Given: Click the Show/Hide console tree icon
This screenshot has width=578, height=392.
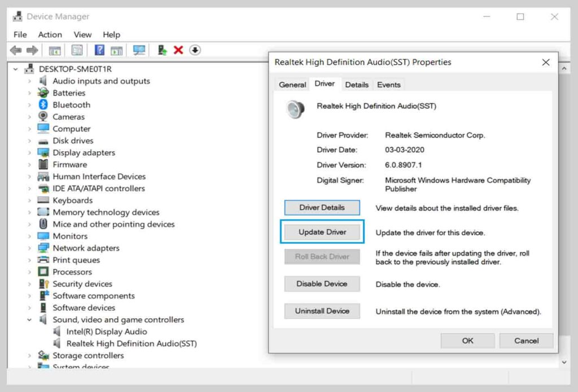Looking at the screenshot, I should [54, 50].
